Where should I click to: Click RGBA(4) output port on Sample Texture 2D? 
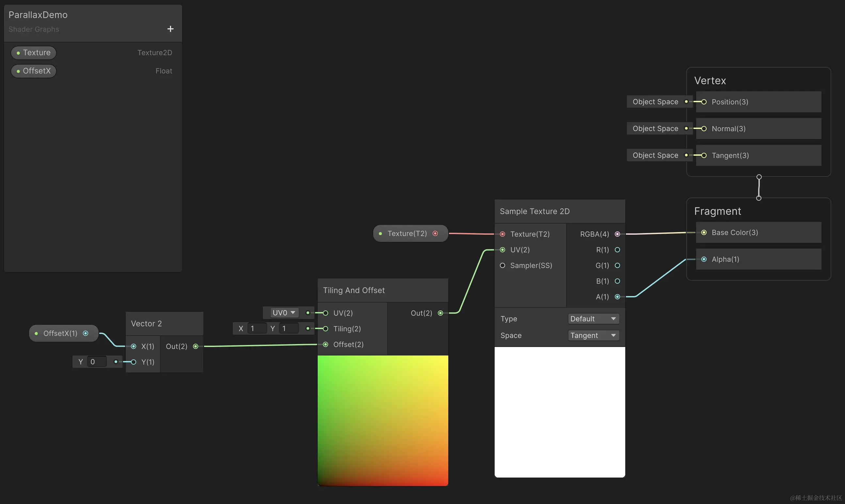click(x=617, y=234)
